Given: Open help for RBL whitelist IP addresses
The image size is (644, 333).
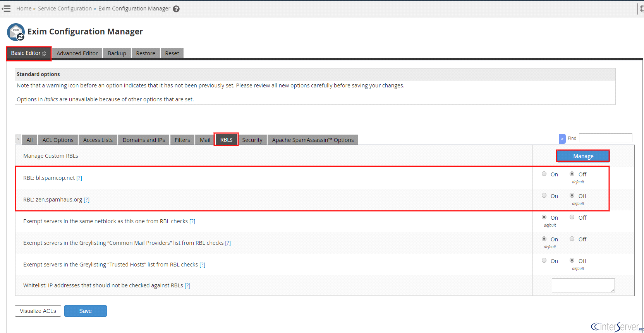Looking at the screenshot, I should [x=187, y=285].
